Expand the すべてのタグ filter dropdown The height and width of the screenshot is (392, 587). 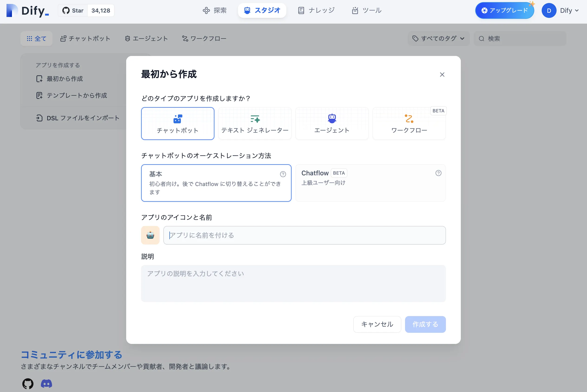[x=439, y=39]
